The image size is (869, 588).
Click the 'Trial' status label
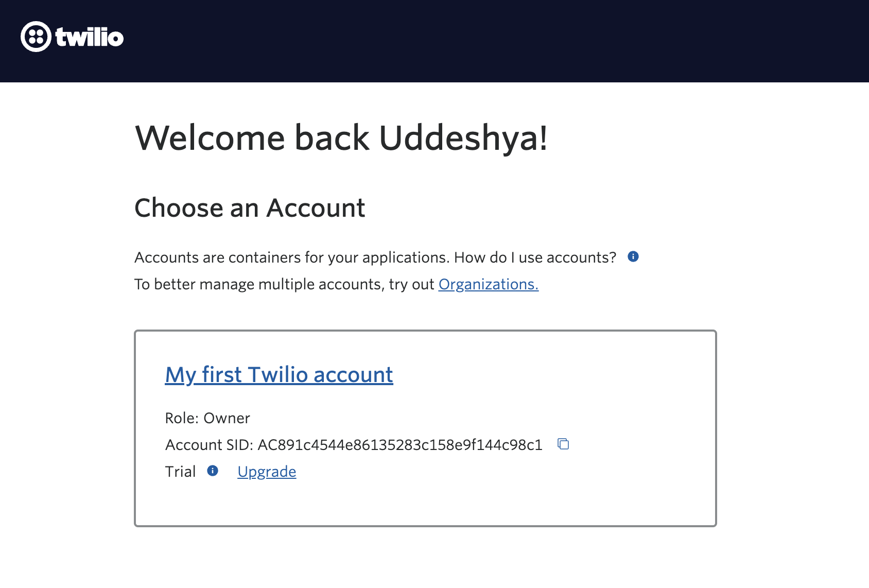tap(180, 472)
